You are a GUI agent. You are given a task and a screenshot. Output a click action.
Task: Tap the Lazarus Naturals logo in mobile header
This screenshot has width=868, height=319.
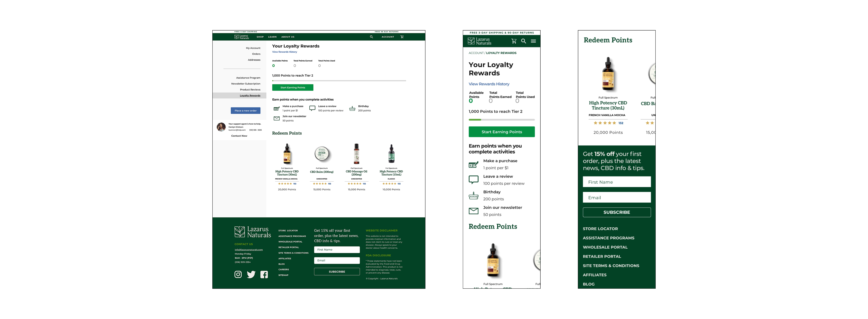pos(480,41)
